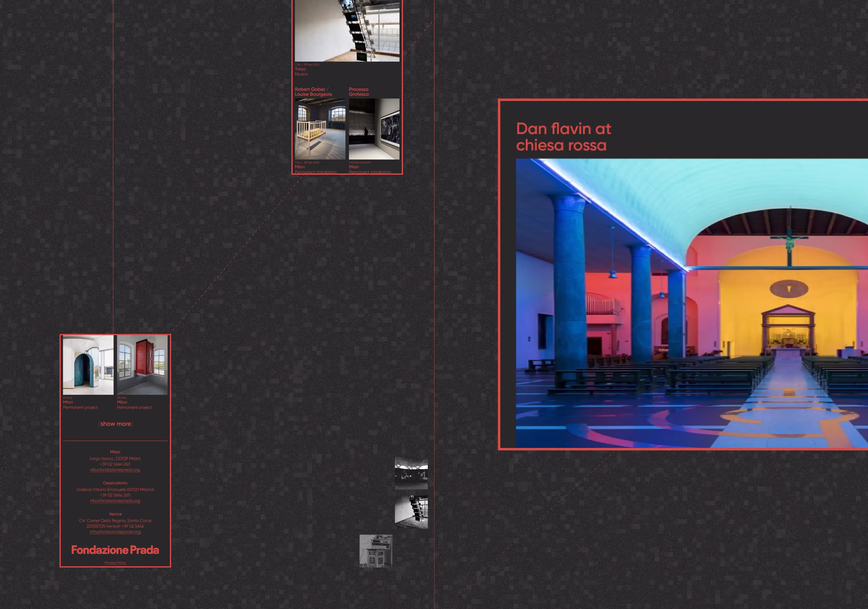Image resolution: width=868 pixels, height=609 pixels.
Task: Select the "Milan" footer address heading
Action: (115, 452)
